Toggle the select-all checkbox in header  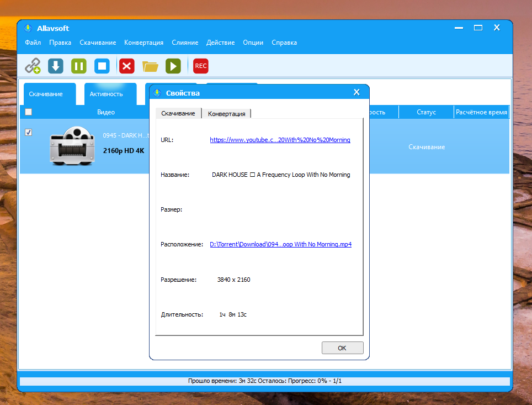pyautogui.click(x=29, y=112)
